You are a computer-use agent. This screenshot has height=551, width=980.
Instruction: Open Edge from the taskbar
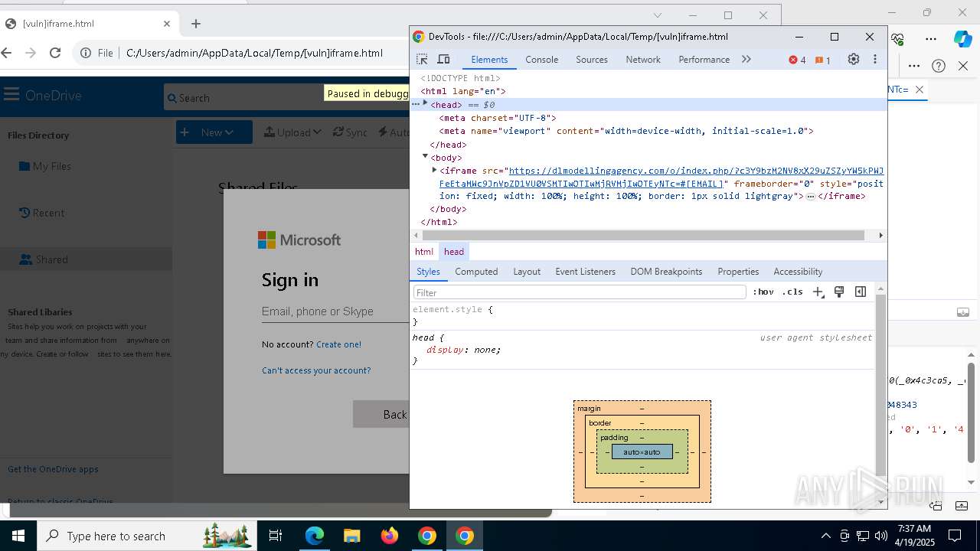[x=315, y=536]
